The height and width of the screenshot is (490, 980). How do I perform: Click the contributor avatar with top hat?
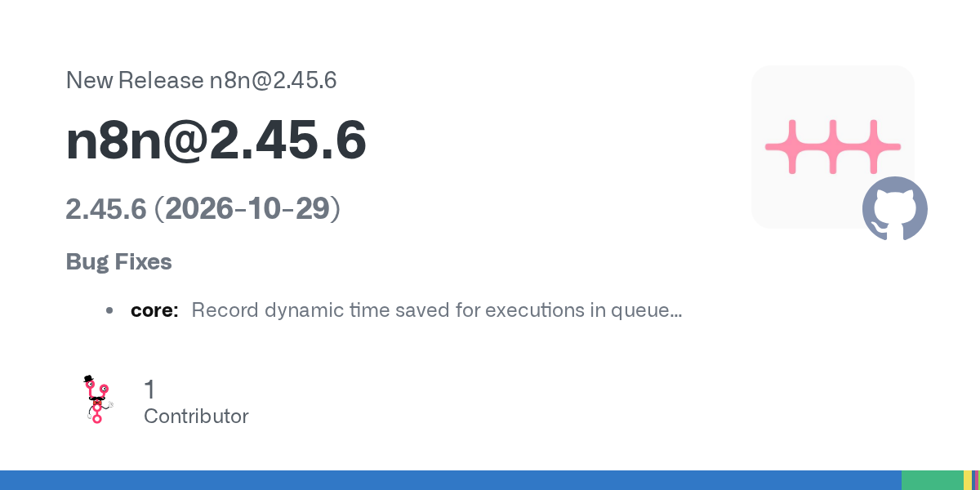tap(98, 399)
